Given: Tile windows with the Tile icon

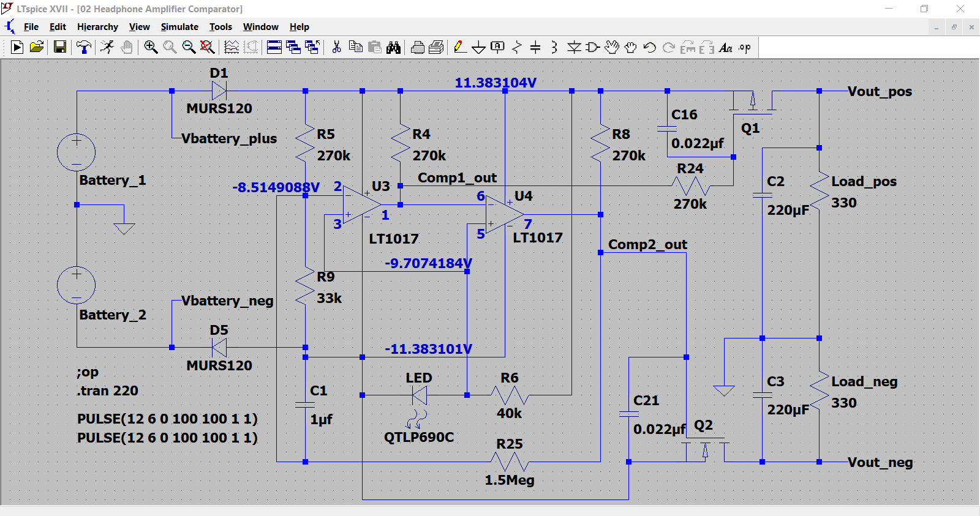Looking at the screenshot, I should tap(274, 47).
